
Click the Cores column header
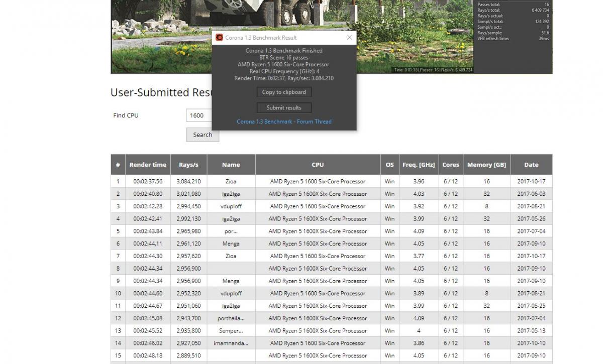tap(451, 165)
